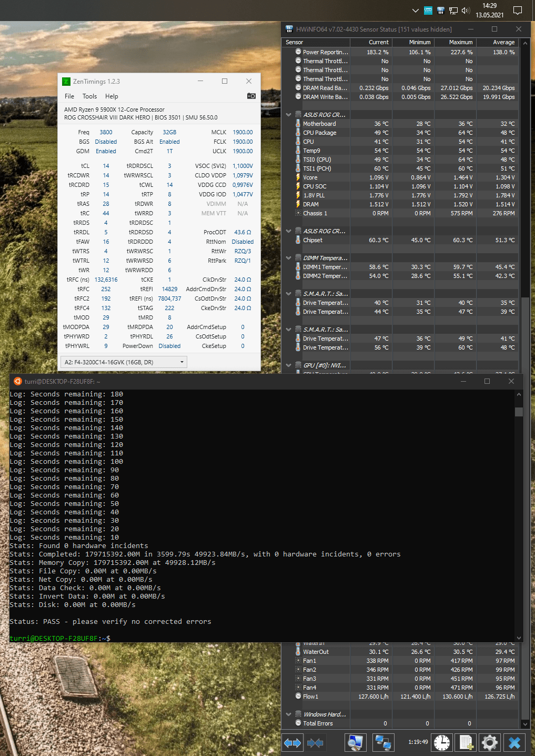535x756 pixels.
Task: Click the 'Status: PASS' line in terminal
Action: pyautogui.click(x=110, y=622)
